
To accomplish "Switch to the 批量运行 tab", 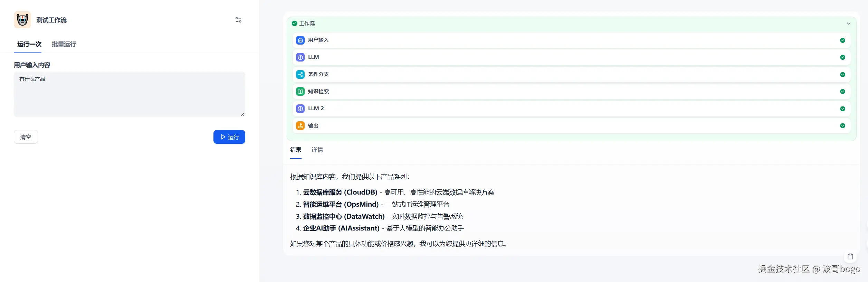I will 64,44.
